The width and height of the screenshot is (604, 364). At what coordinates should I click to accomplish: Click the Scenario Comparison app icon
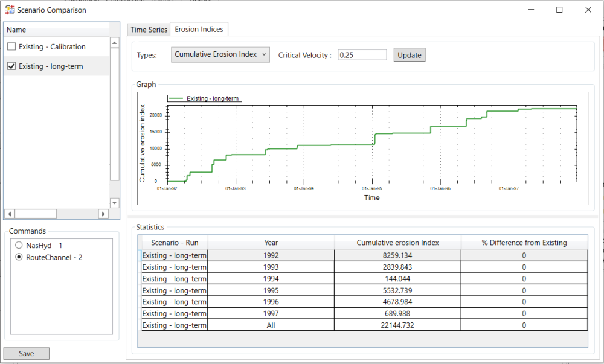[9, 10]
